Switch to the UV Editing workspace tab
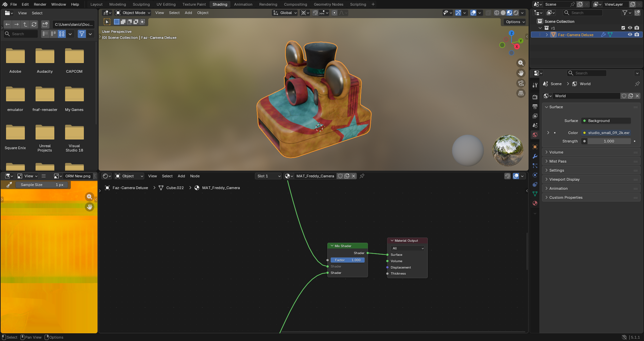The image size is (644, 341). [x=166, y=4]
